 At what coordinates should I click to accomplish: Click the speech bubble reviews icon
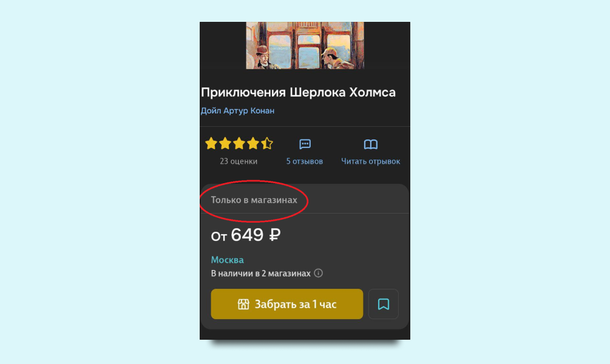tap(305, 144)
